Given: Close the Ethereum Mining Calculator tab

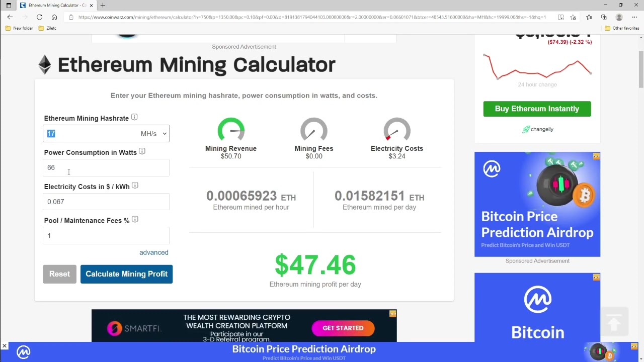Looking at the screenshot, I should [x=91, y=5].
